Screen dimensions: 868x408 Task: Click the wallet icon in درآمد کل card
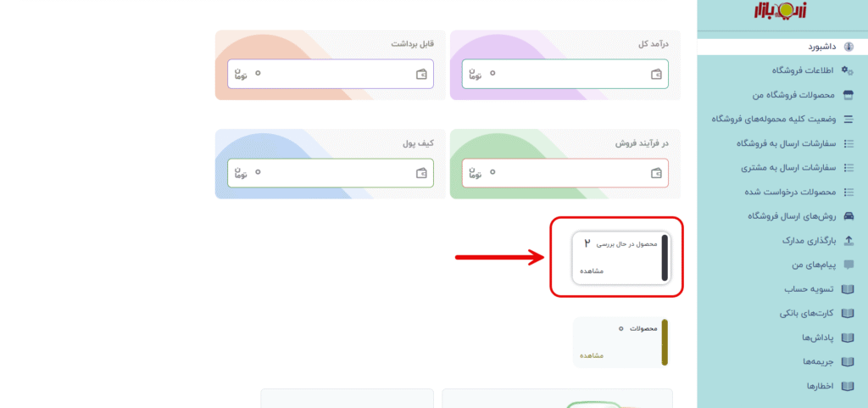click(x=656, y=75)
